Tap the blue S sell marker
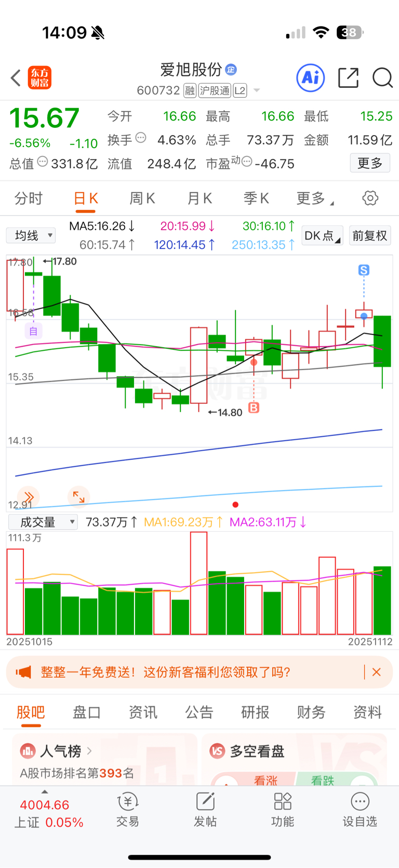399x868 pixels. coord(364,270)
